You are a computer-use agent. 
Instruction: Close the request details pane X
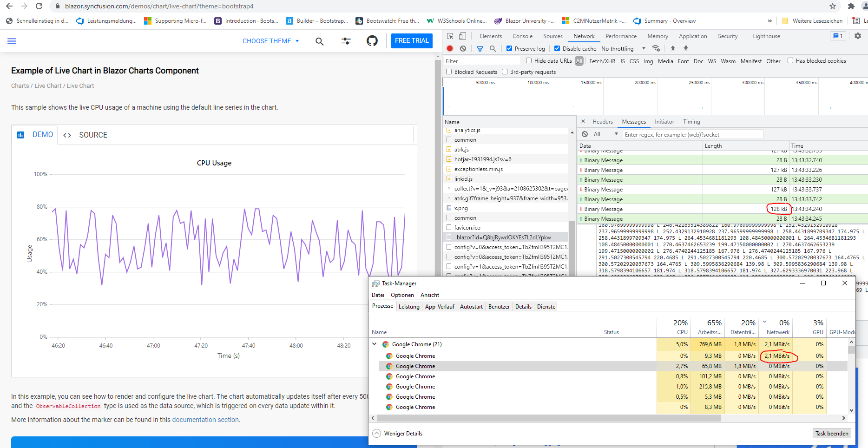pos(583,121)
